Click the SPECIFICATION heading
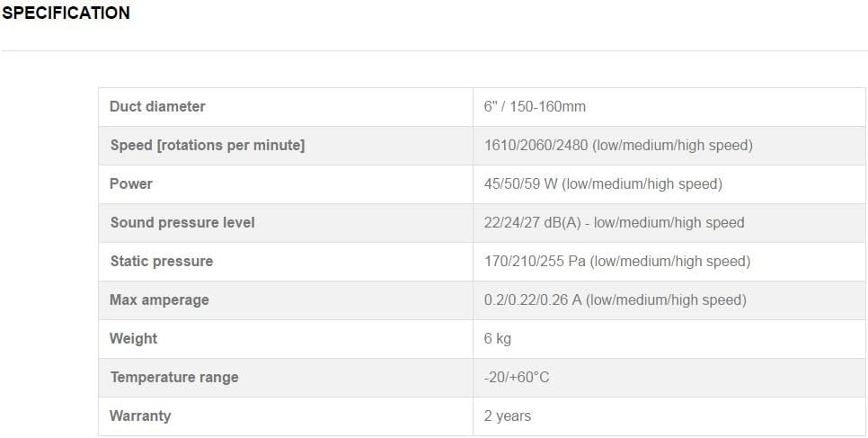 pyautogui.click(x=66, y=13)
